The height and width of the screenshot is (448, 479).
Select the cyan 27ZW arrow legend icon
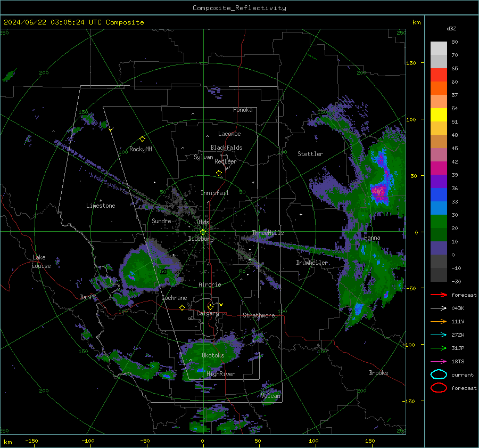click(439, 335)
